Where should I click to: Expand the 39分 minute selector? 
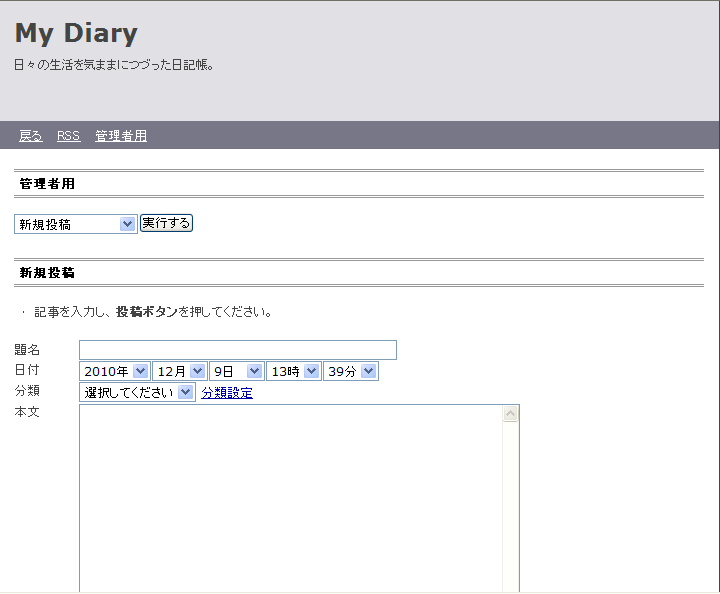(x=351, y=371)
